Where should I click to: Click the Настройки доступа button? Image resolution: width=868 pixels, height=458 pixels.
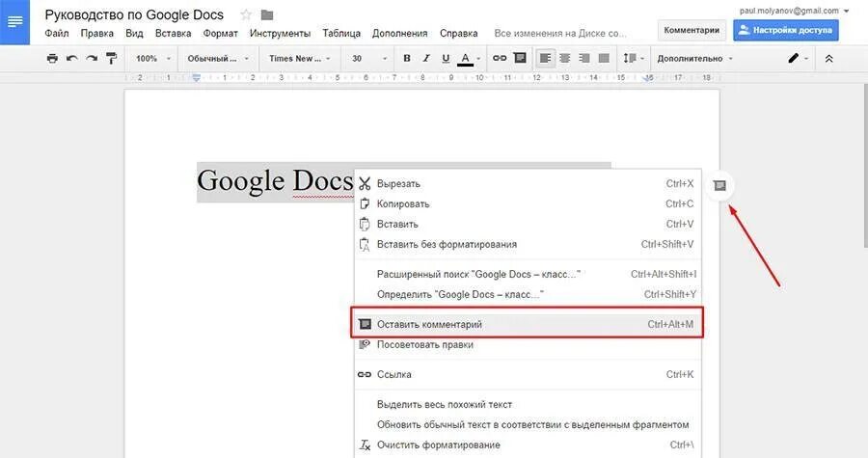pyautogui.click(x=785, y=31)
